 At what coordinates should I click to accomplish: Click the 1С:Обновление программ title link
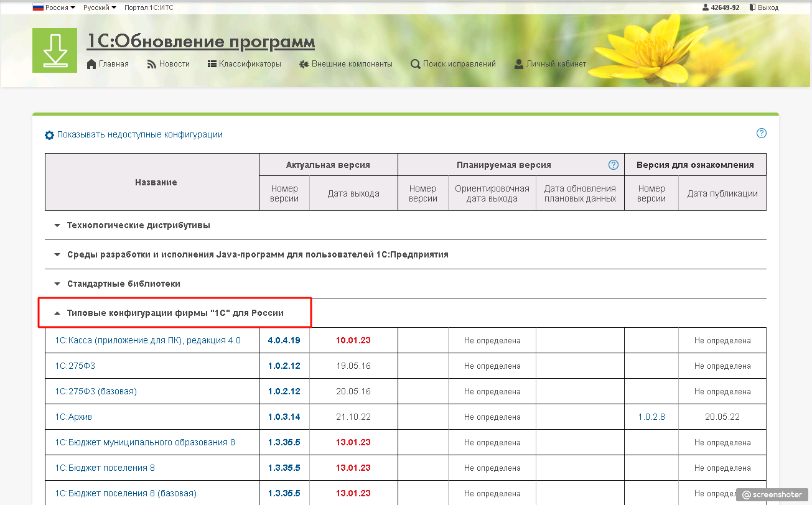[200, 42]
